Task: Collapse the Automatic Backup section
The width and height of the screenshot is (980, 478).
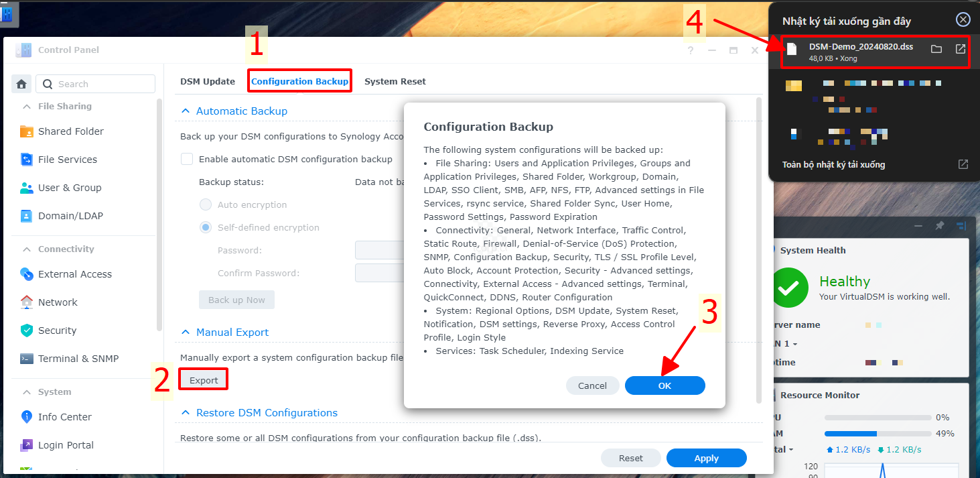Action: pyautogui.click(x=185, y=111)
